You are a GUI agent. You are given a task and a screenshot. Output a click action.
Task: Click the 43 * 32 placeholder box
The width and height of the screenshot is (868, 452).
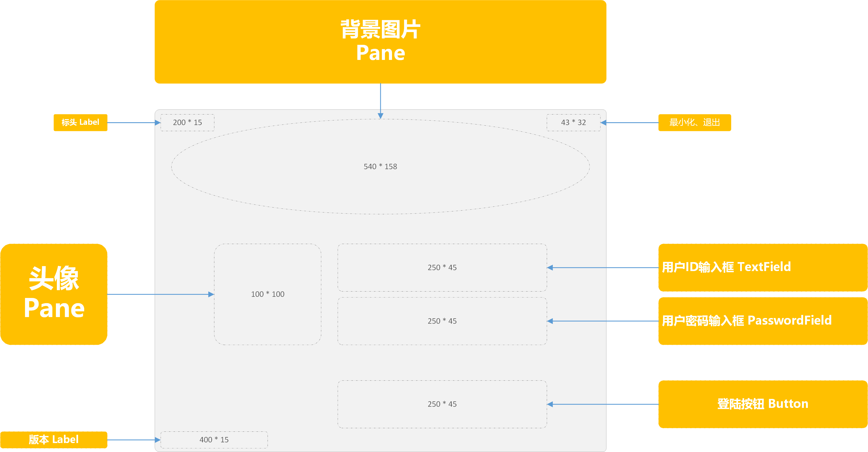pyautogui.click(x=573, y=122)
